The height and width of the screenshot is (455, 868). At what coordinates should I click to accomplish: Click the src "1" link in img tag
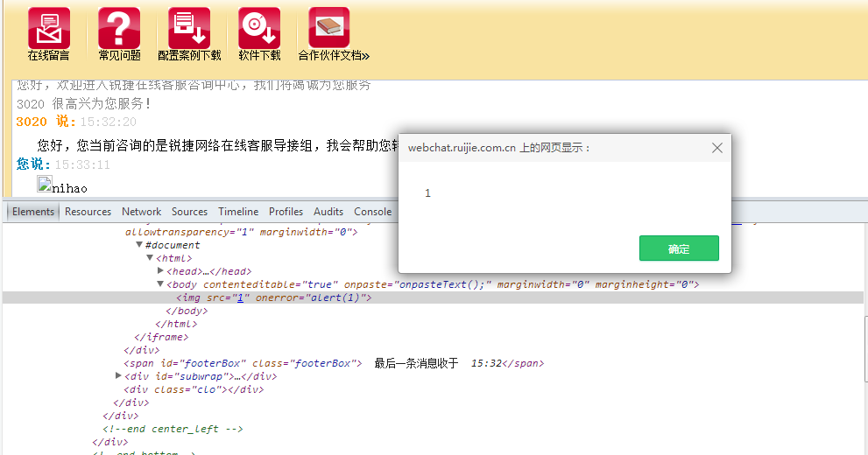[x=240, y=297]
